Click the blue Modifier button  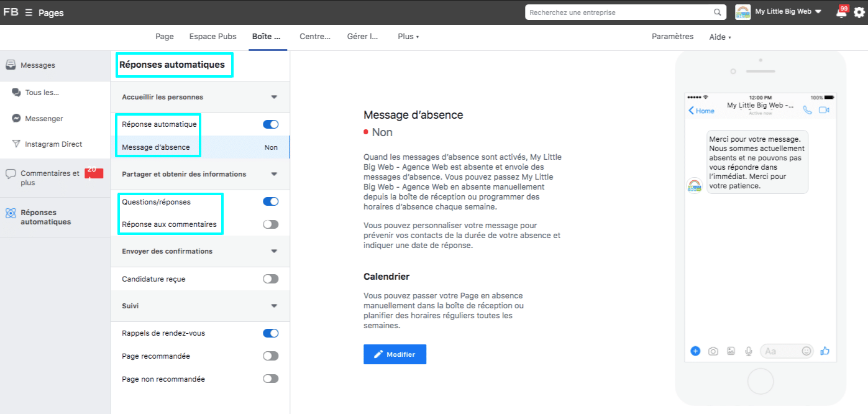pyautogui.click(x=395, y=354)
